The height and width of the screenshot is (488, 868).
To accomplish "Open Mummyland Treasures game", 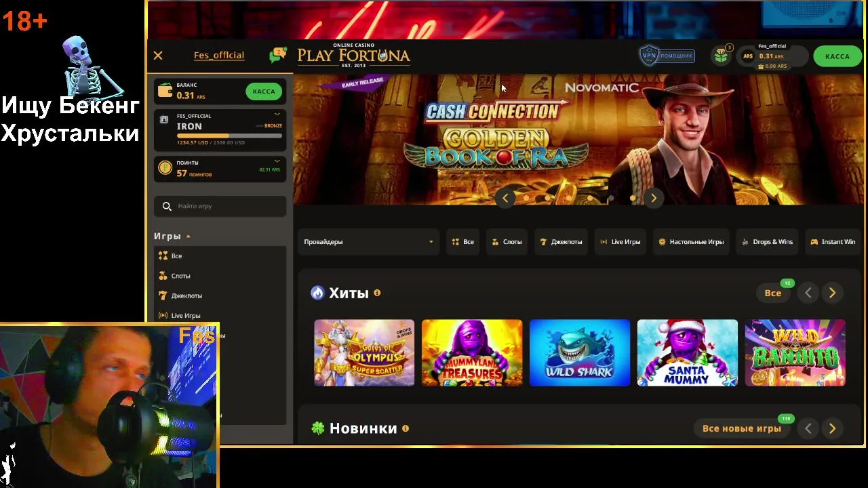I will pyautogui.click(x=472, y=353).
